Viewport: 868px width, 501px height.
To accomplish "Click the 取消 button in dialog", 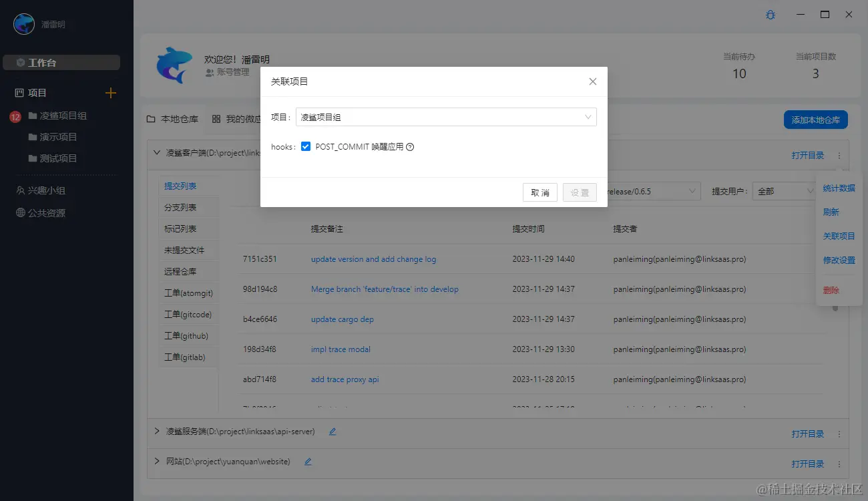I will 540,192.
